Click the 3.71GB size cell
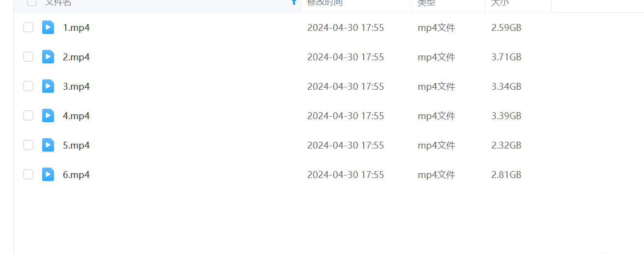This screenshot has height=254, width=644. [506, 57]
